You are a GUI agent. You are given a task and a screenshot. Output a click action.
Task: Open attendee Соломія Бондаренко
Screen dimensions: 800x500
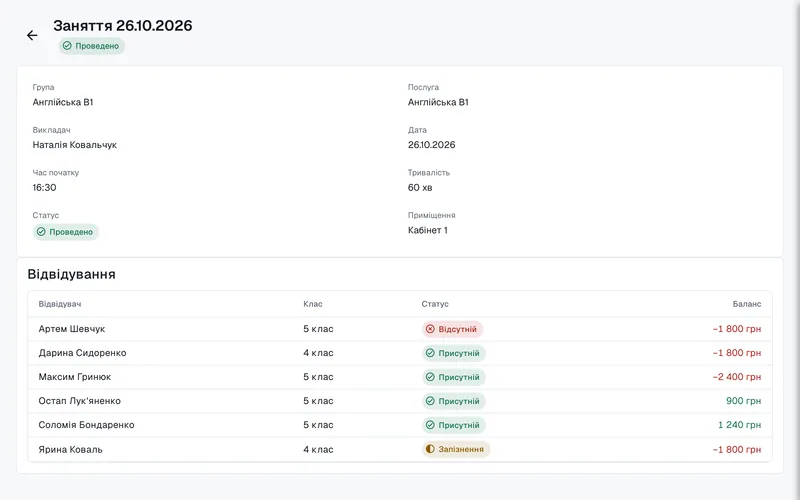click(86, 425)
